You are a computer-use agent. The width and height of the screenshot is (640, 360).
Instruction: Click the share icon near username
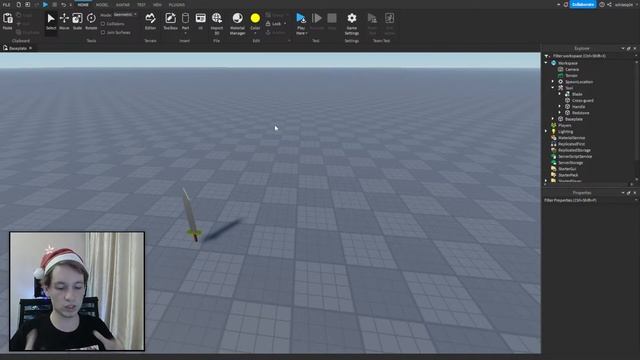tap(609, 4)
